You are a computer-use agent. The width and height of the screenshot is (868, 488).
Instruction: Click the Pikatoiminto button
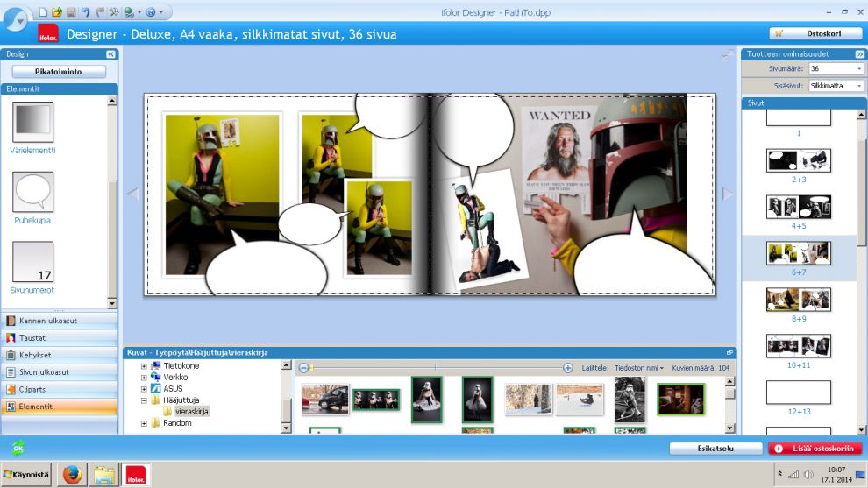pyautogui.click(x=59, y=72)
